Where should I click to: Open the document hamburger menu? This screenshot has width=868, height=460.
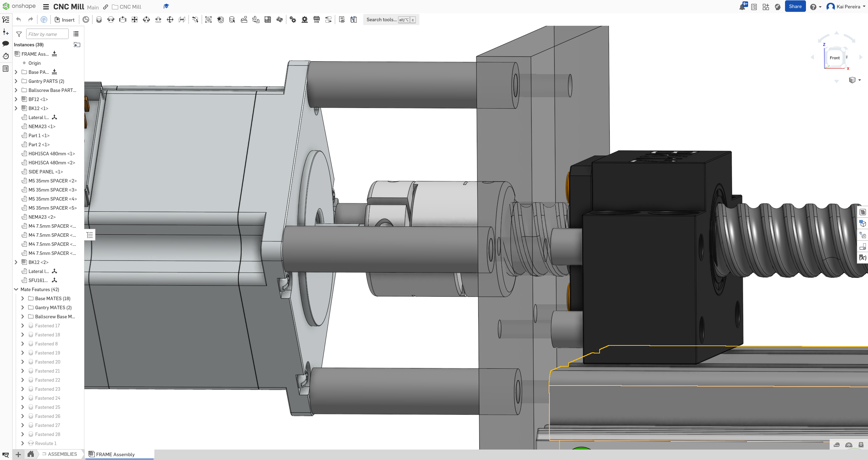(x=46, y=6)
